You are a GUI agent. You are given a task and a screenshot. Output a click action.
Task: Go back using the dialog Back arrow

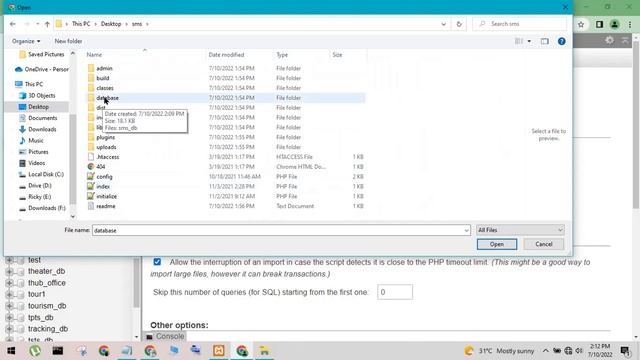point(13,24)
